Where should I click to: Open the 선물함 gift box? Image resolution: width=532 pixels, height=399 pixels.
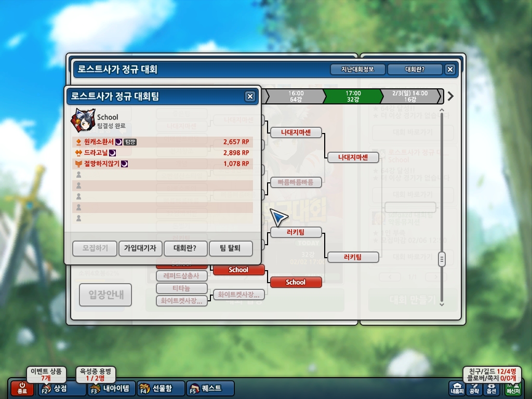[x=161, y=389]
